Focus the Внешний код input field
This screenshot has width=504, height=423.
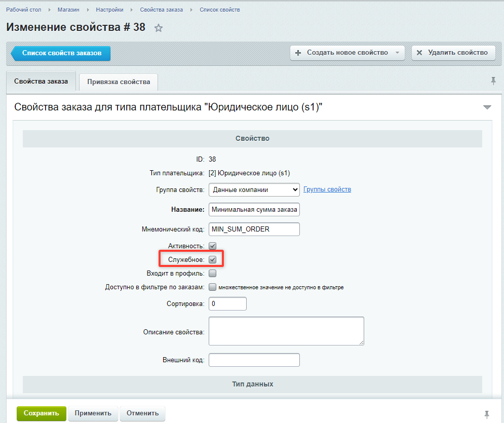click(254, 360)
